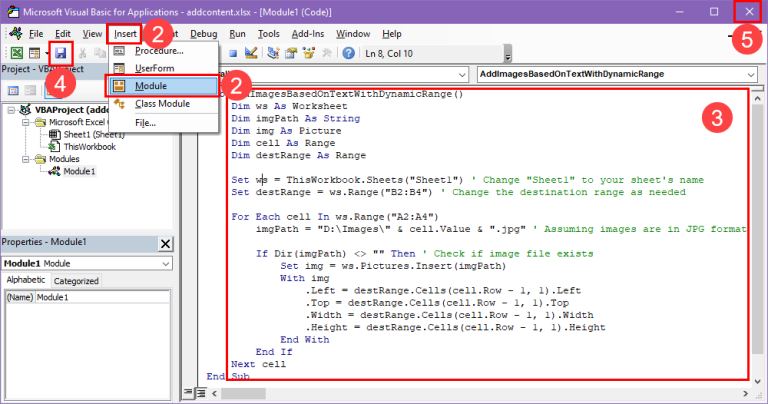Click the horizontal scrollbar right arrow
This screenshot has height=404, width=768.
745,393
